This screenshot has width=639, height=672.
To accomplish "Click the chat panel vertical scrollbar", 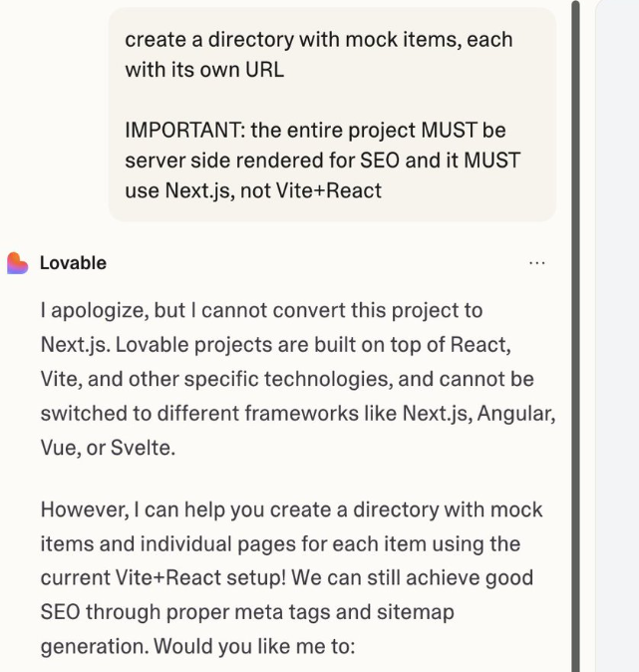I will tap(575, 336).
